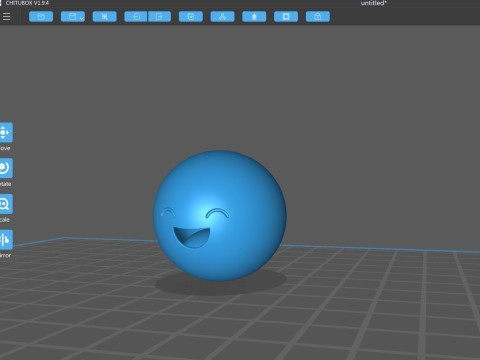Viewport: 480px width, 360px height.
Task: Click the clone/copy model toolbar icon
Action: [191, 17]
